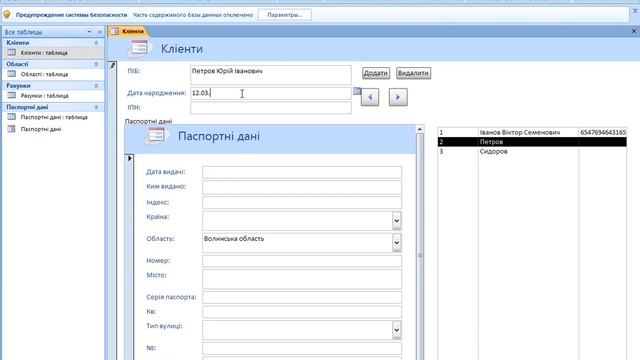
Task: Click the Клієнти form header logo icon
Action: point(139,48)
